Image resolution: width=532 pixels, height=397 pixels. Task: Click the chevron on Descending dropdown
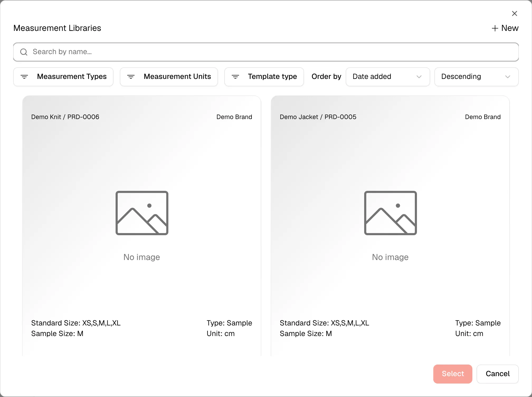pos(508,77)
